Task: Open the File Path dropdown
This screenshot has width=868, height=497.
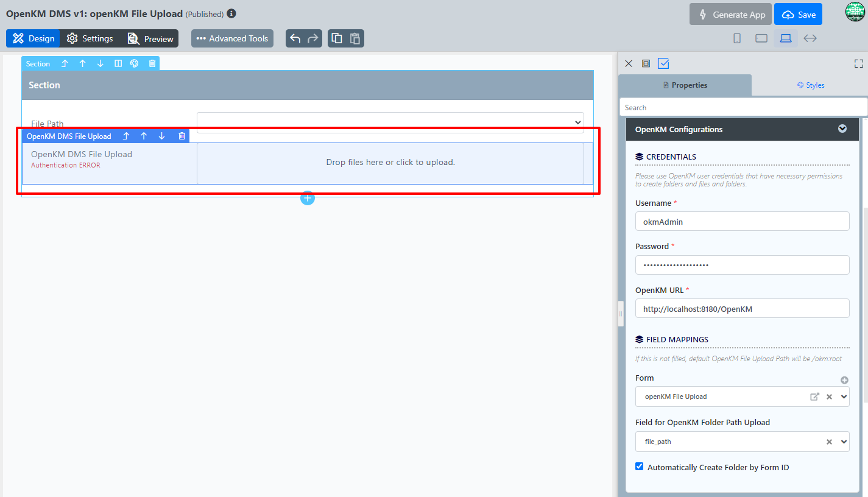Action: point(390,122)
